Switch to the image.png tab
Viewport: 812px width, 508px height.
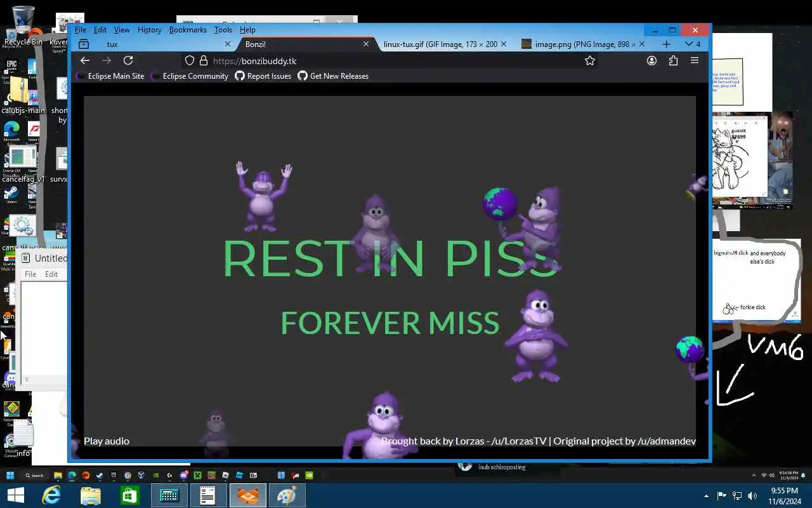(582, 44)
